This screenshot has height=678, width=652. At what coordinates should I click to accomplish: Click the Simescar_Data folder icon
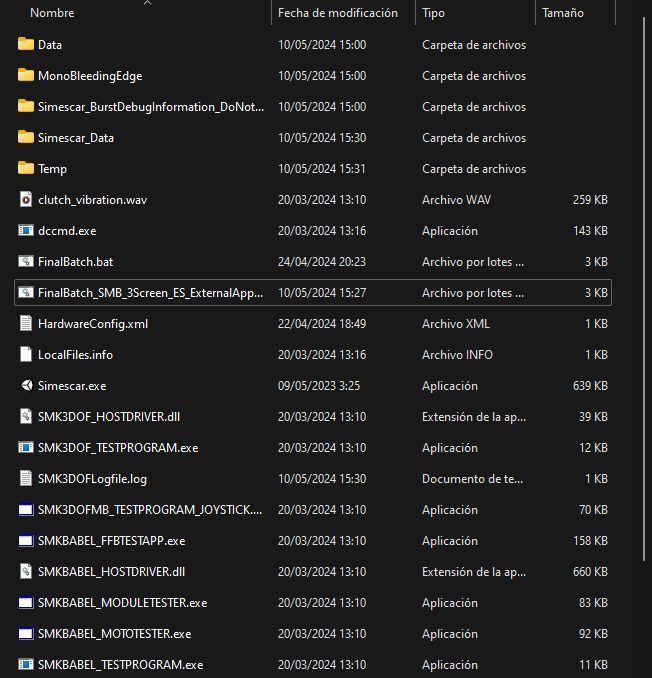[x=26, y=137]
